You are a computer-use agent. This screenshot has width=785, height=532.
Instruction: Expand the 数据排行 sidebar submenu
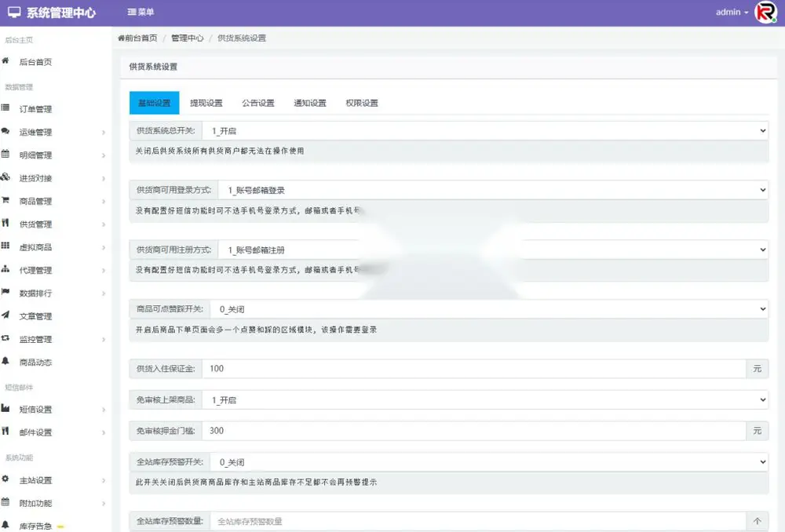point(104,293)
